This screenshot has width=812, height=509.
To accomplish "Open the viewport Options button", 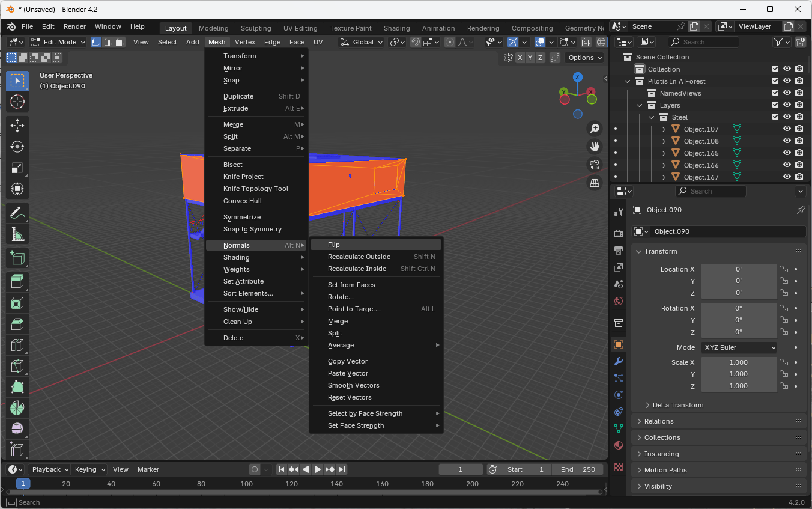I will click(585, 58).
